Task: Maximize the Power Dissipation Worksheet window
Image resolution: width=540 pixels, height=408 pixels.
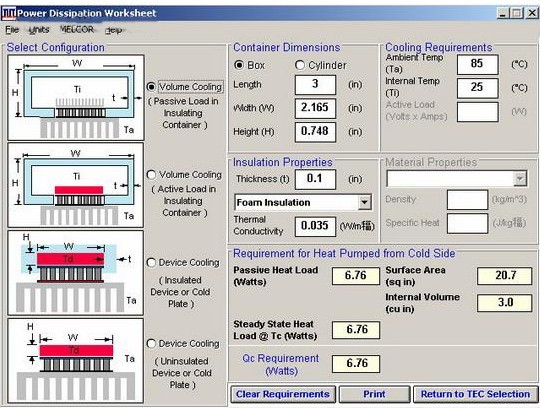Action: (x=517, y=13)
